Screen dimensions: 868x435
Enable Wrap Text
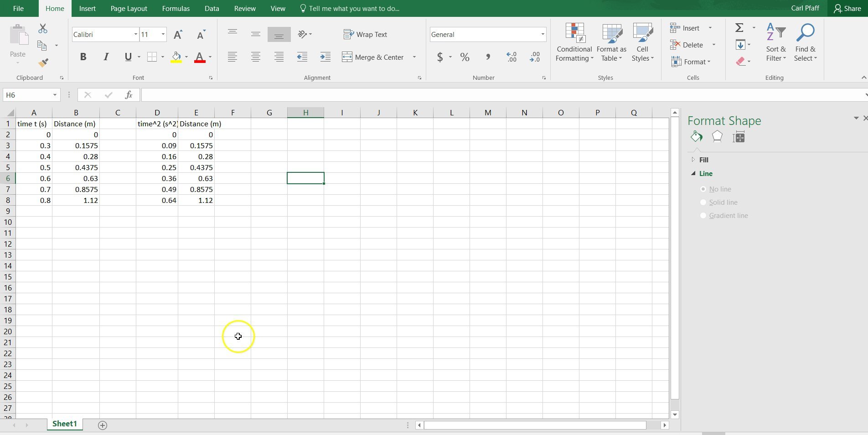365,34
